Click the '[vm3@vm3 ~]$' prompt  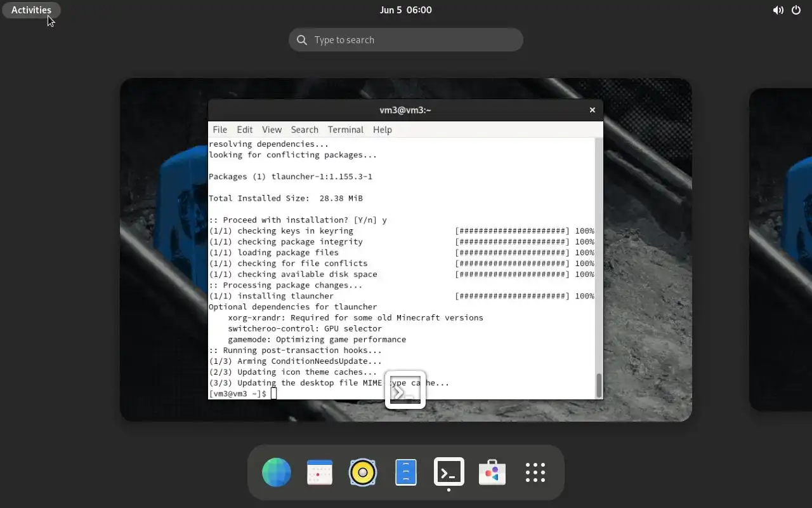pos(238,394)
